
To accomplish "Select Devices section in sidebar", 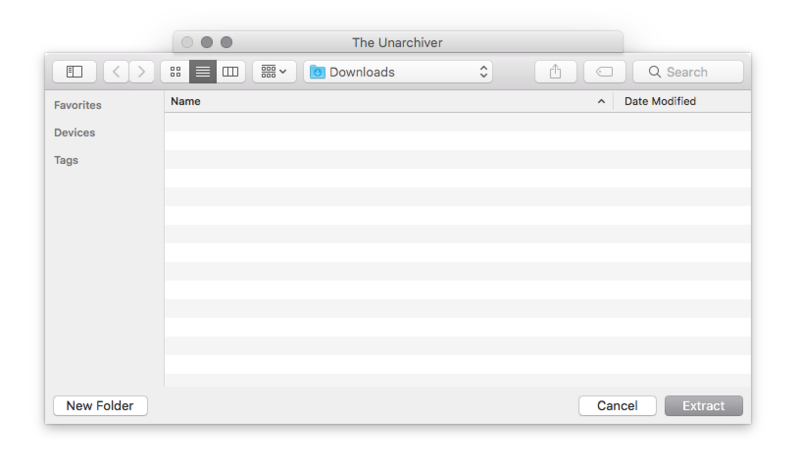I will [x=74, y=133].
